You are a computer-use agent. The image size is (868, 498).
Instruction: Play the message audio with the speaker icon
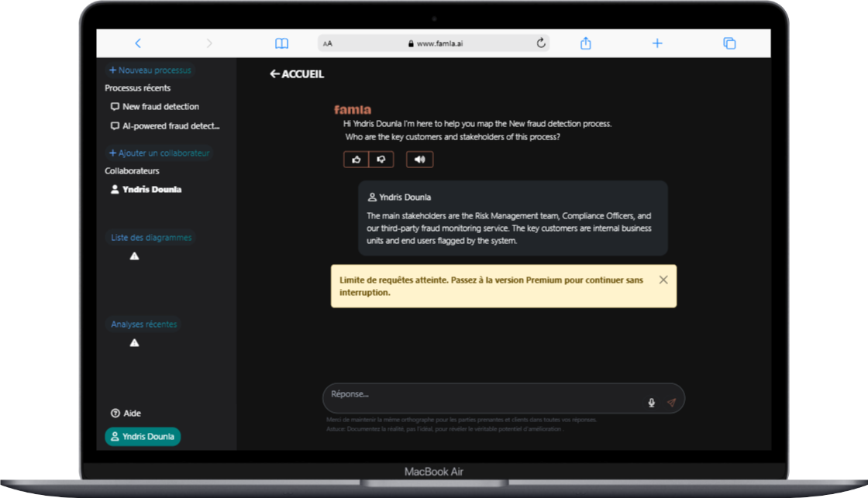(x=419, y=159)
